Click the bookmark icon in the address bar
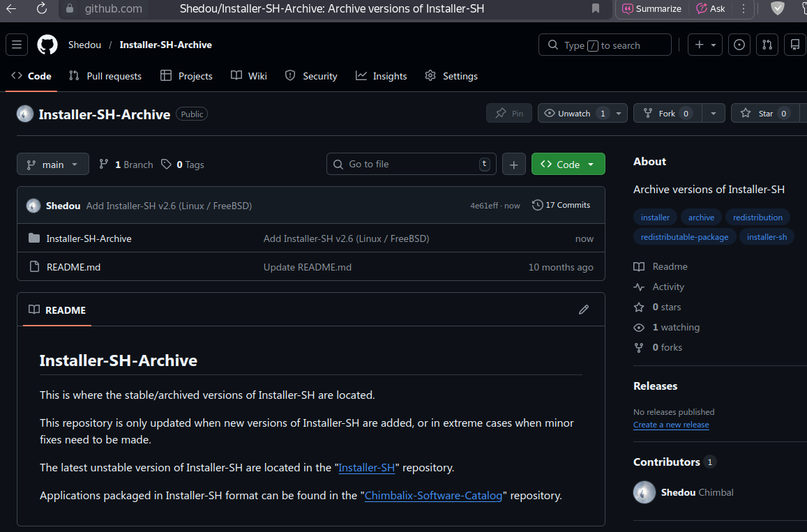 pyautogui.click(x=596, y=9)
